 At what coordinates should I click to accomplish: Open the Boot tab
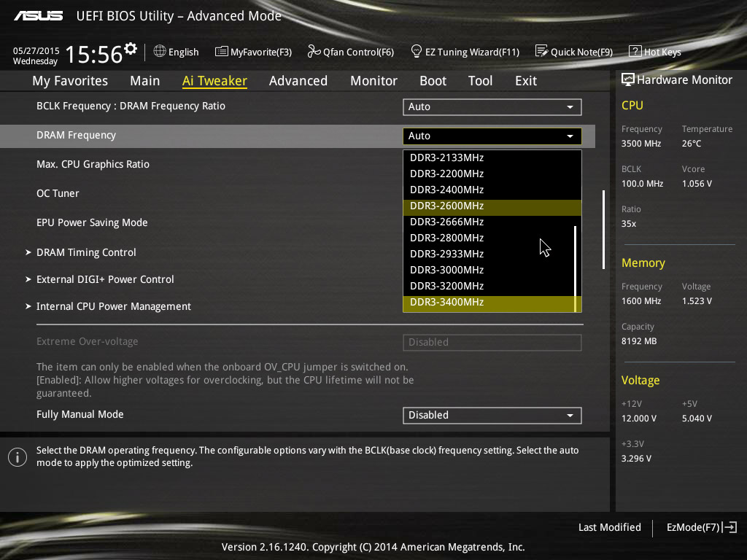[433, 81]
